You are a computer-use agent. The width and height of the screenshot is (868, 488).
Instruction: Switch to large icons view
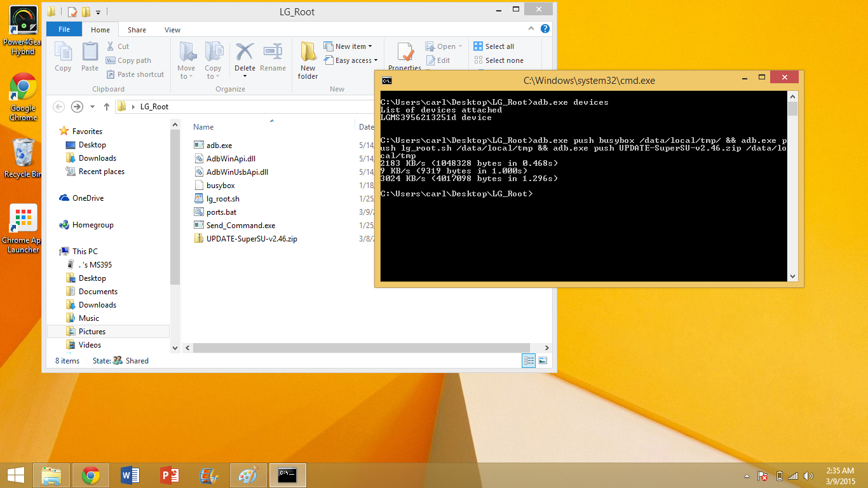pyautogui.click(x=543, y=360)
